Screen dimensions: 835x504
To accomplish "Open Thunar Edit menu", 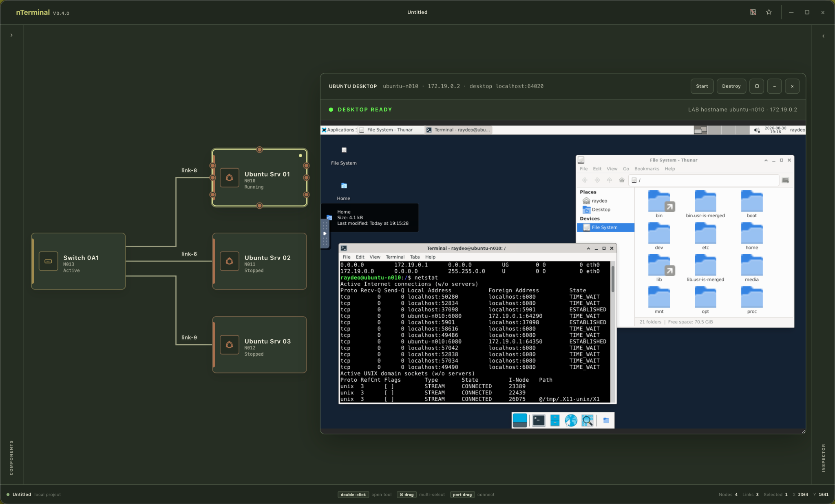I will tap(597, 169).
